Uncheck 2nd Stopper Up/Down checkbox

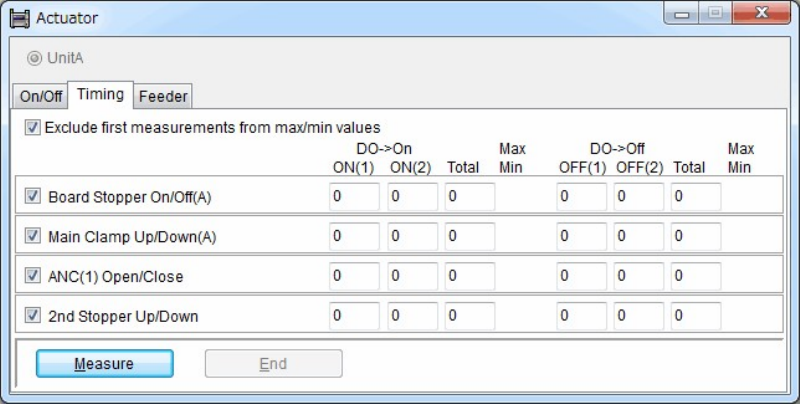(33, 316)
